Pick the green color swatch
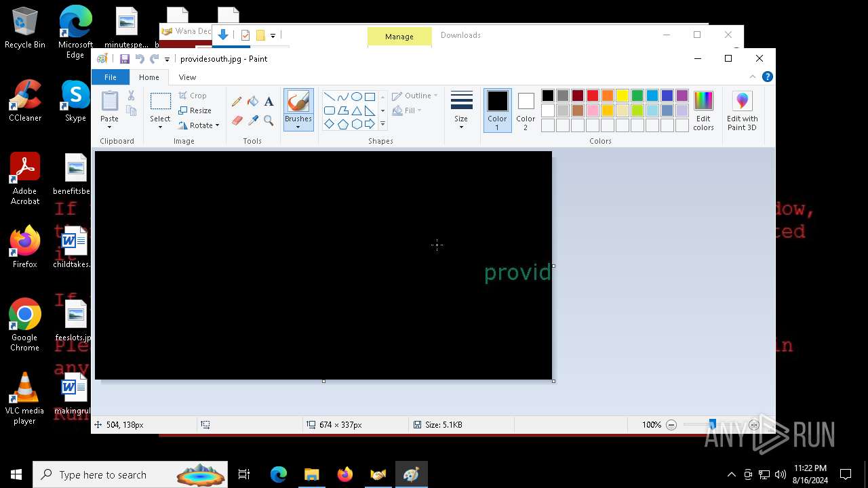 (x=637, y=96)
